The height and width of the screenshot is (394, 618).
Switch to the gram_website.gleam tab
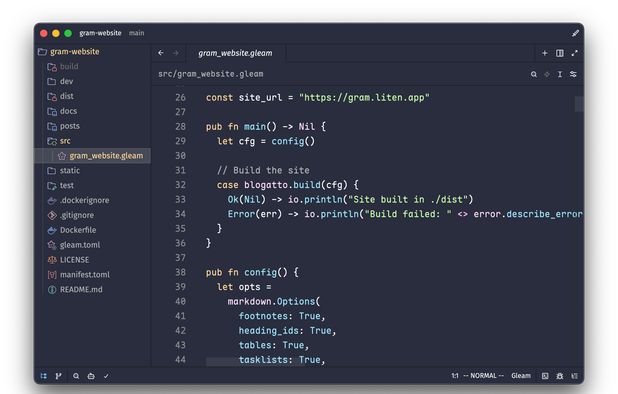[235, 53]
